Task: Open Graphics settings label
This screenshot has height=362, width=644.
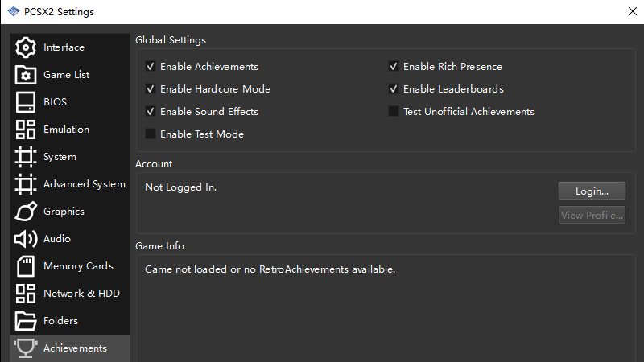Action: (x=64, y=212)
